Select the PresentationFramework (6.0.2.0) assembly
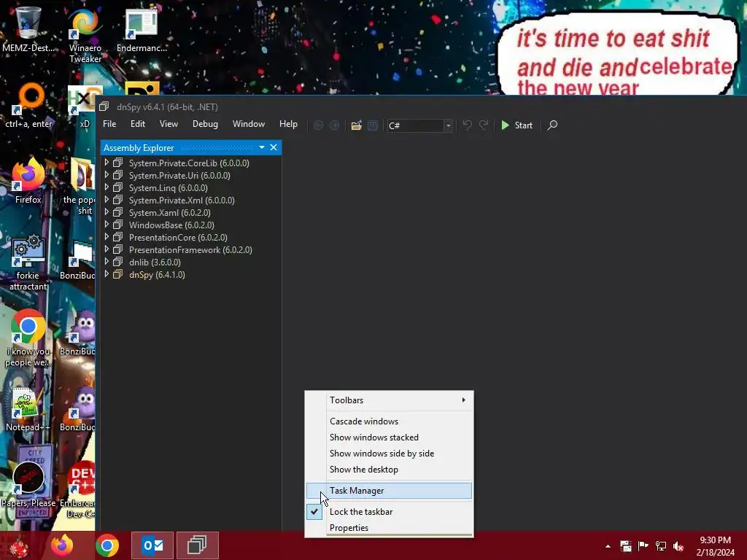747x560 pixels. click(190, 249)
